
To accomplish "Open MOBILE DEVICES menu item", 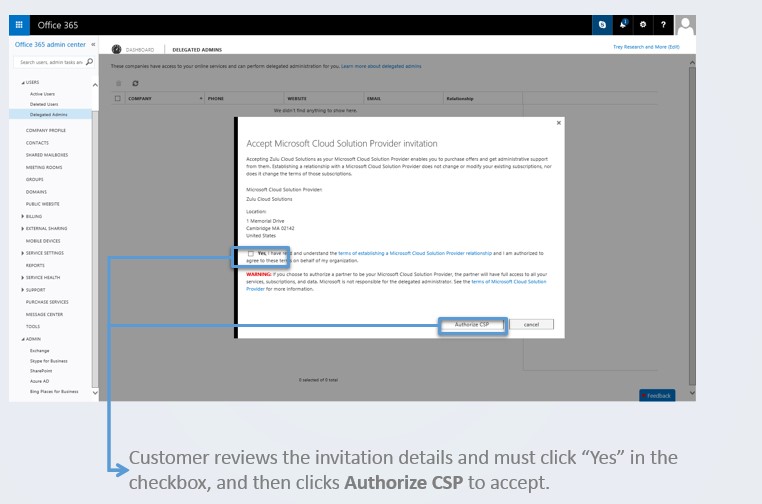I will point(43,241).
